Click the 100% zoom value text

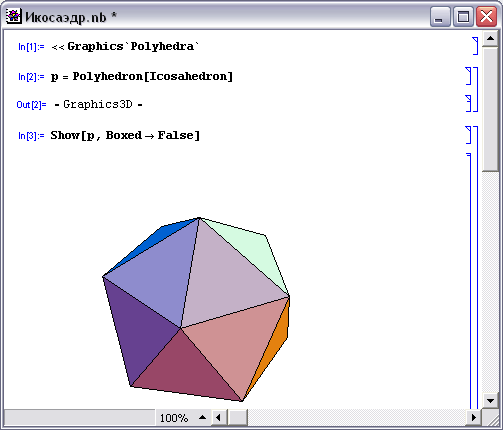pos(174,418)
